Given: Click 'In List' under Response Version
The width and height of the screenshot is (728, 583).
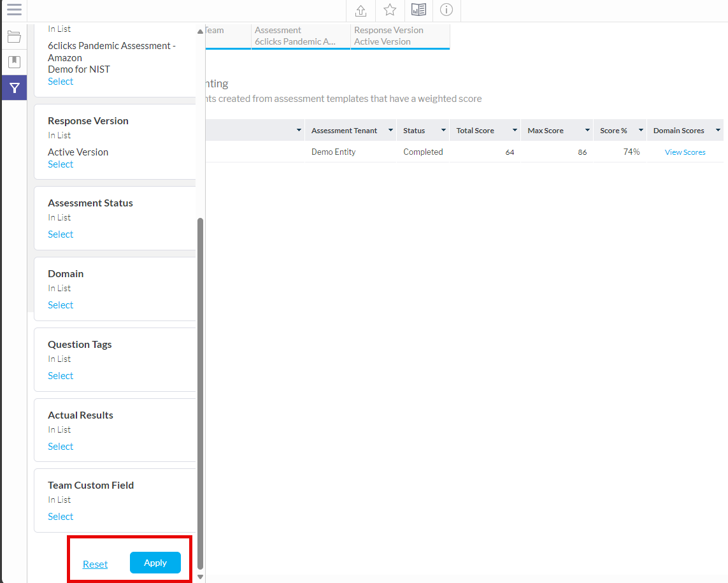Looking at the screenshot, I should coord(59,135).
